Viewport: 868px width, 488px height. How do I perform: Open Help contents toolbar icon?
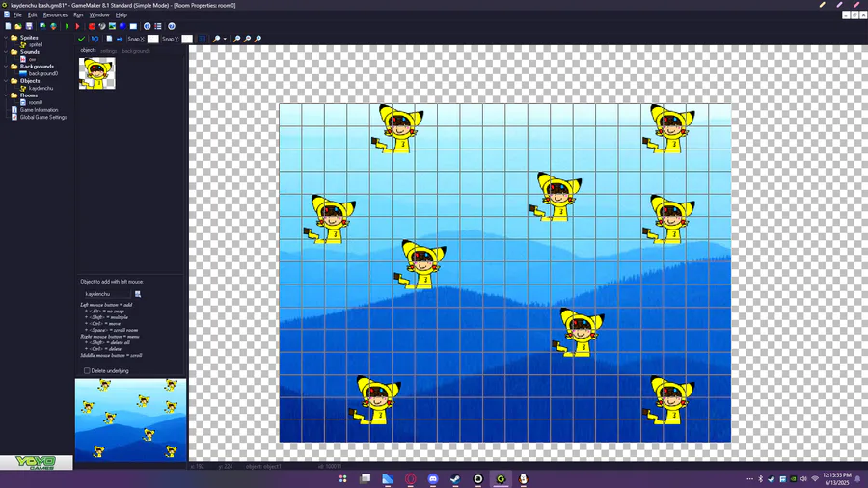point(172,26)
